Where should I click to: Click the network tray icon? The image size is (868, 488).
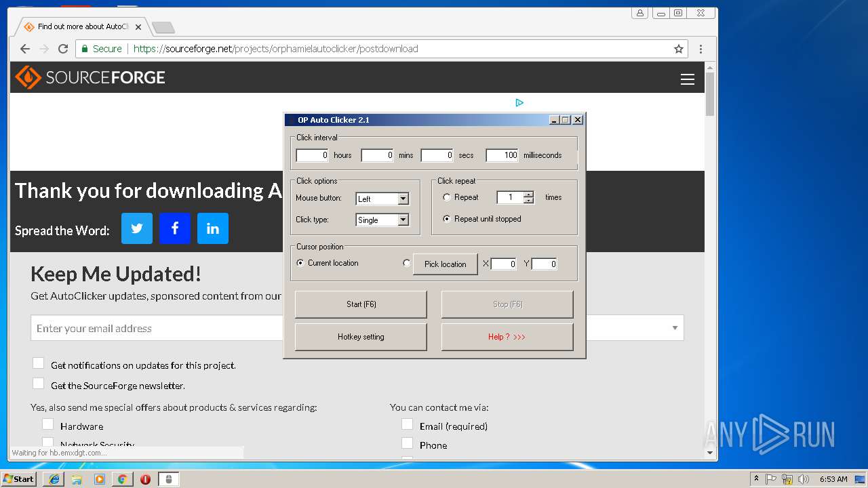click(x=787, y=479)
